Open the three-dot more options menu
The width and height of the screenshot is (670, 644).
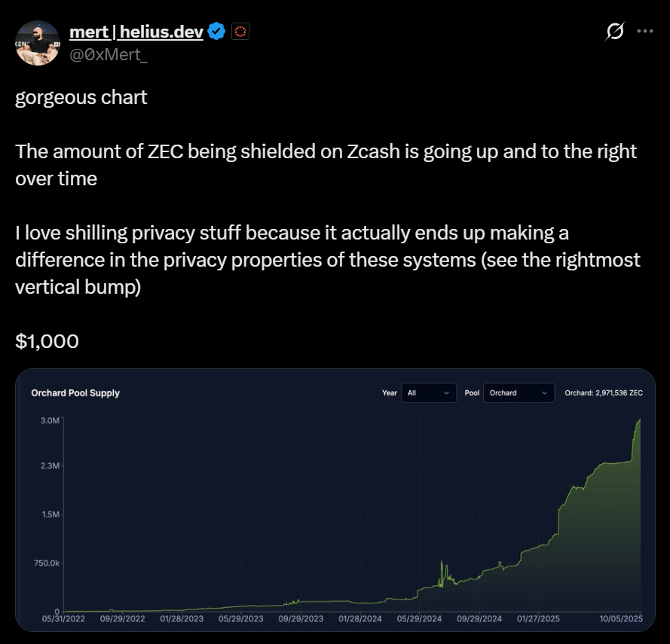click(x=645, y=32)
